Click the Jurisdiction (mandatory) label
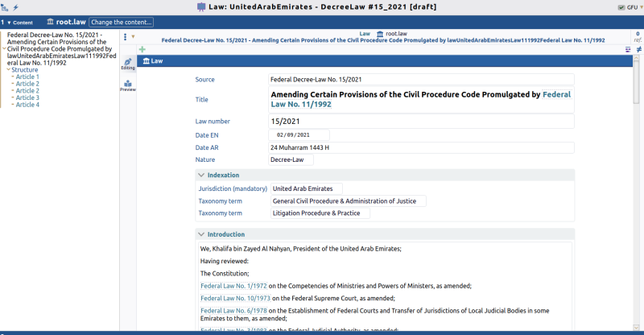644x335 pixels. coord(233,188)
